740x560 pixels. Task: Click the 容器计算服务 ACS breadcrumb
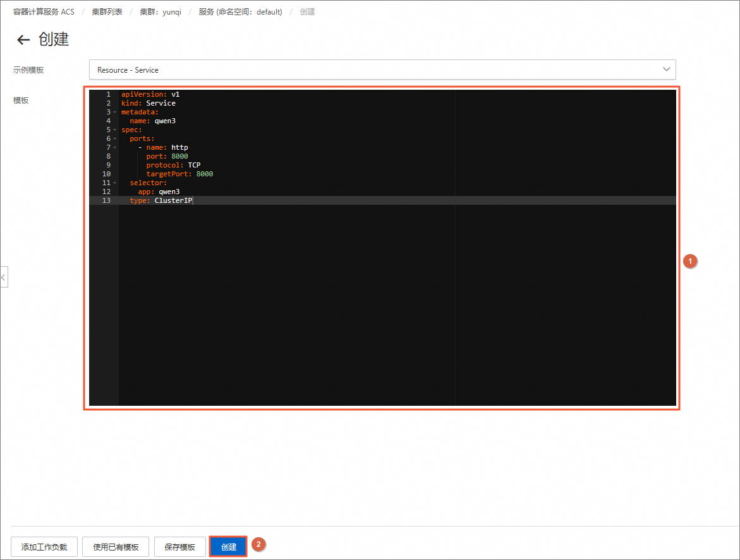(44, 12)
